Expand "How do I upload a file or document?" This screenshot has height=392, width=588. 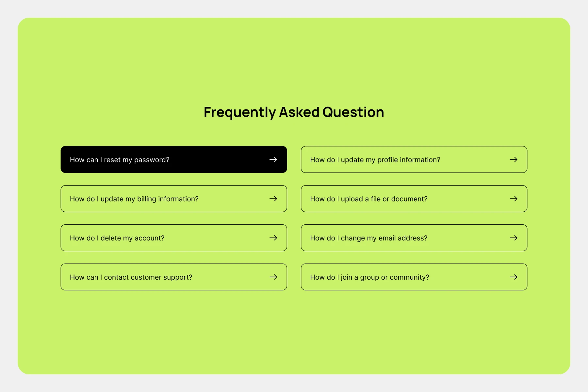(x=368, y=199)
